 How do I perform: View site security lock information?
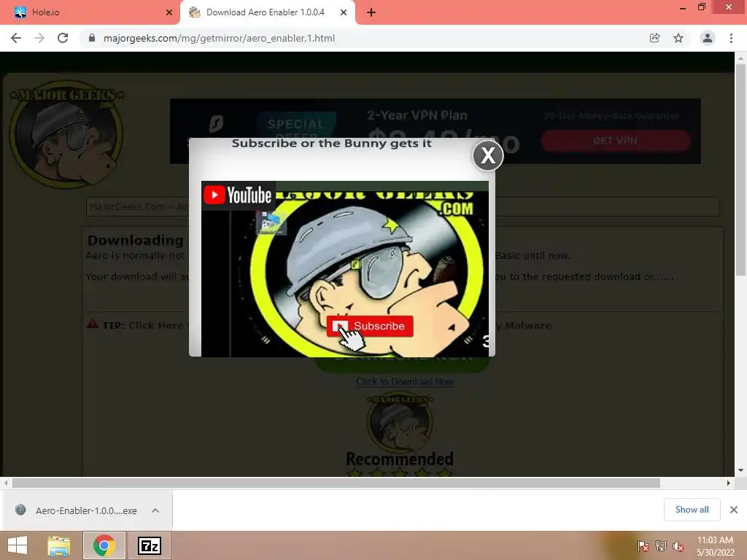92,38
